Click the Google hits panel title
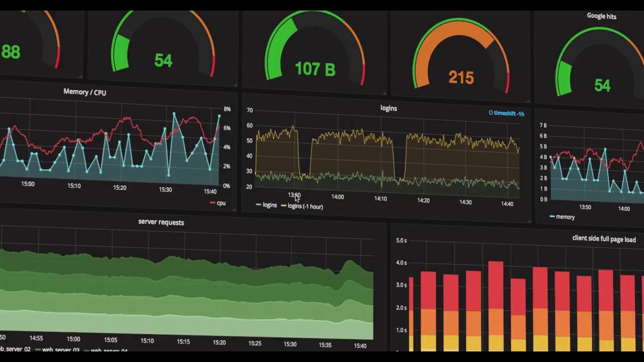 (x=602, y=16)
